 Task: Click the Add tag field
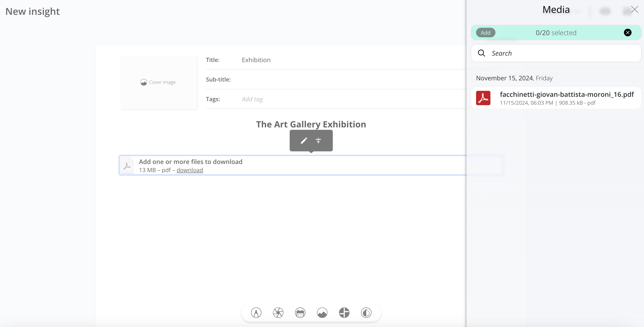354,99
